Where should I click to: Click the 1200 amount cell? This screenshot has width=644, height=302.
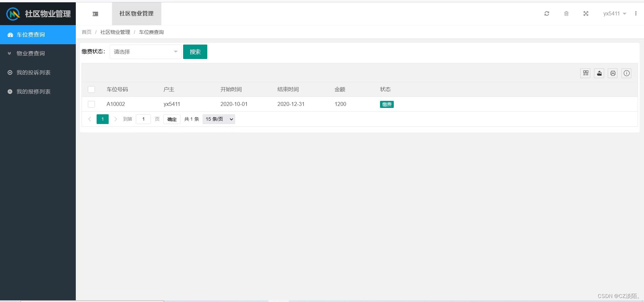340,104
